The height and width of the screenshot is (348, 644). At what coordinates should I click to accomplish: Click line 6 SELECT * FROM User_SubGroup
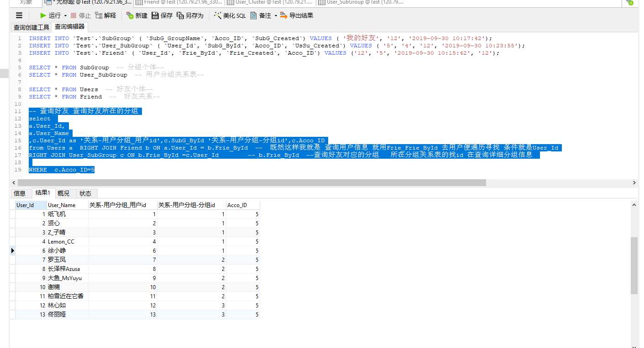(x=78, y=75)
